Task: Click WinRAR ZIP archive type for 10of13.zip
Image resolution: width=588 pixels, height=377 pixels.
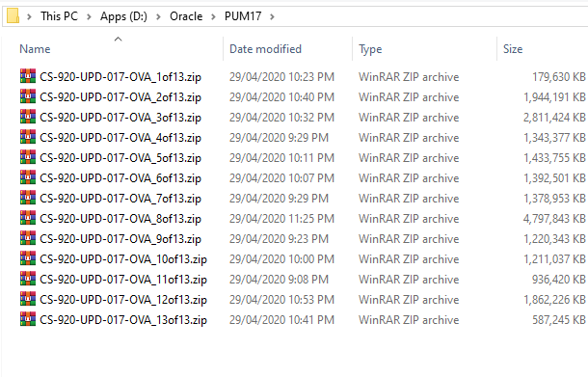Action: 409,259
